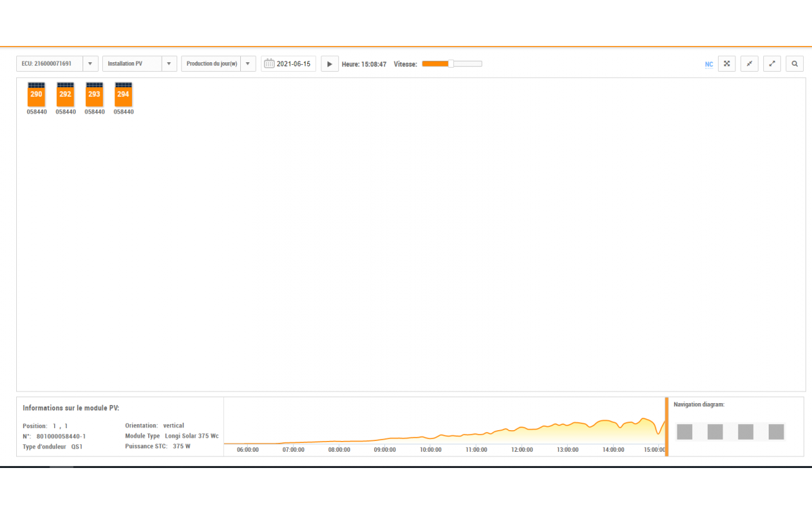
Task: Click the fit-to-screen arrows icon
Action: click(727, 64)
